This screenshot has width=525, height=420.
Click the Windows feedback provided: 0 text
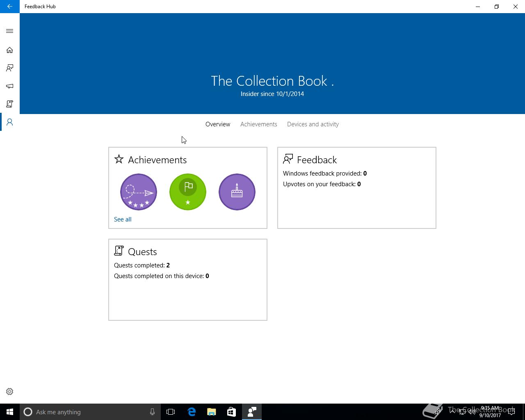click(325, 173)
